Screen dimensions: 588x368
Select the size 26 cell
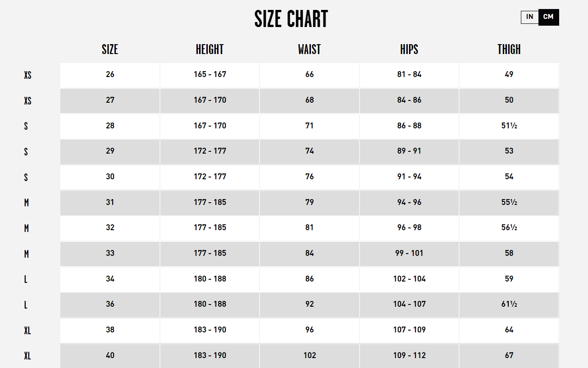pos(110,75)
